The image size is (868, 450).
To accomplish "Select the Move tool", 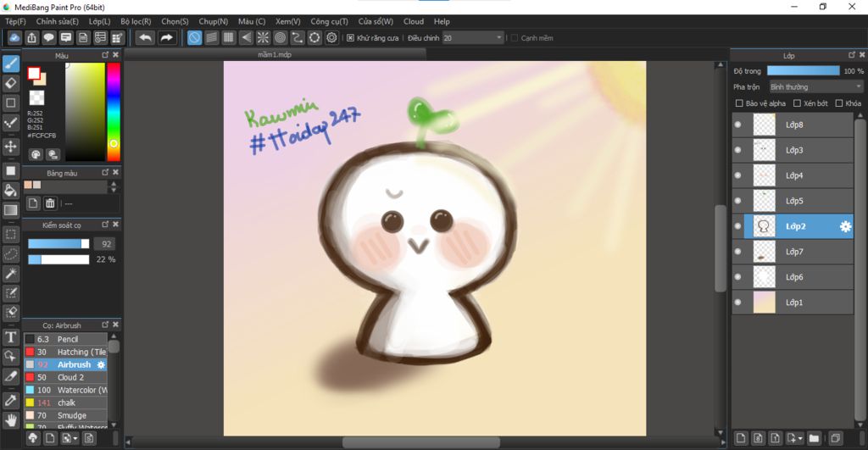I will (x=10, y=146).
